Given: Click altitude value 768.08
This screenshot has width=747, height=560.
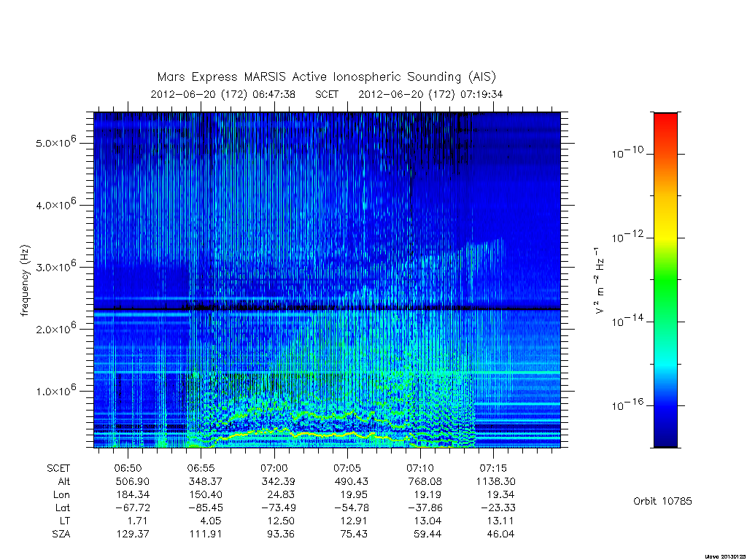Looking at the screenshot, I should [425, 481].
